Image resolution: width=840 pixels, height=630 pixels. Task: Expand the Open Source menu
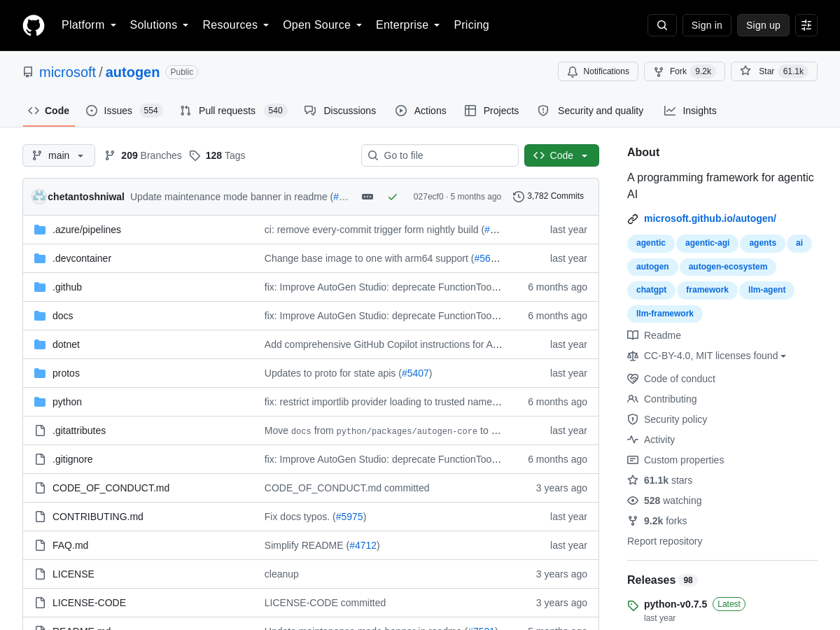pyautogui.click(x=323, y=25)
